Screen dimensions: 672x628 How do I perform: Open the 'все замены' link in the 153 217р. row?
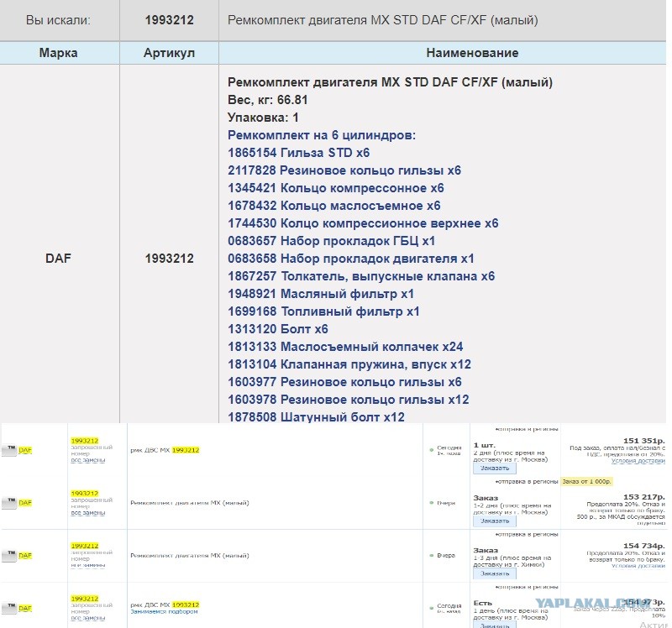coord(88,513)
